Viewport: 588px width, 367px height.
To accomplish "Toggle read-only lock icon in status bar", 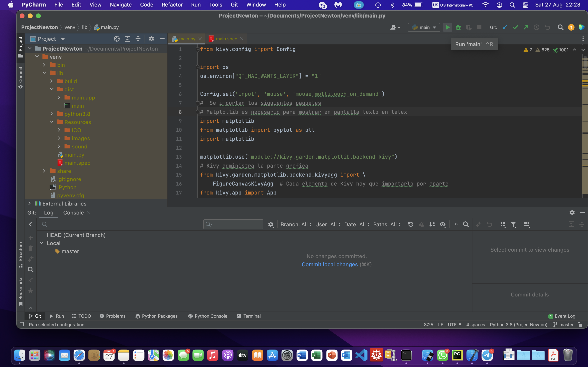I will tap(580, 325).
